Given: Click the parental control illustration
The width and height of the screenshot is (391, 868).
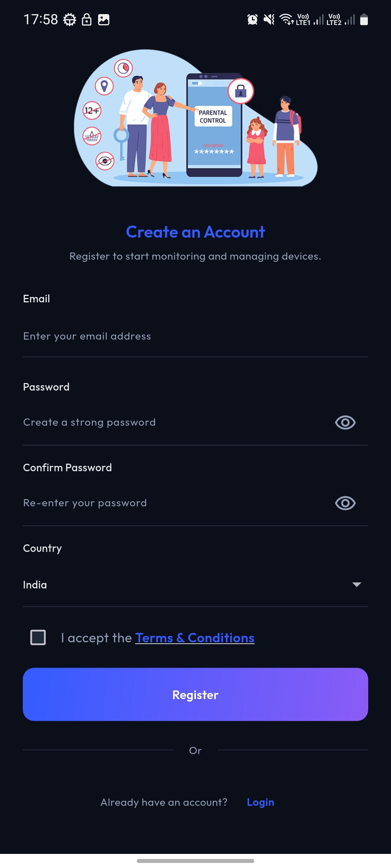Looking at the screenshot, I should (195, 119).
